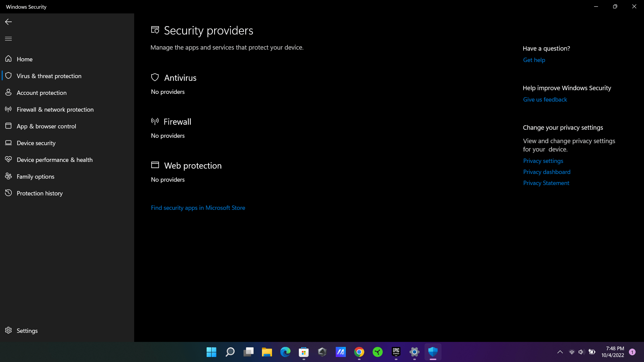Click the back arrow icon

tap(8, 22)
